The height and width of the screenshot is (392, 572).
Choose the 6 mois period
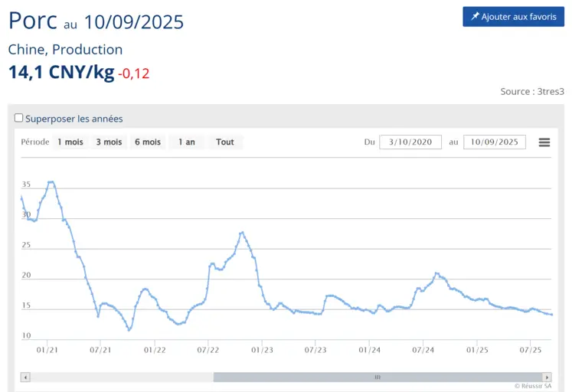click(x=148, y=142)
